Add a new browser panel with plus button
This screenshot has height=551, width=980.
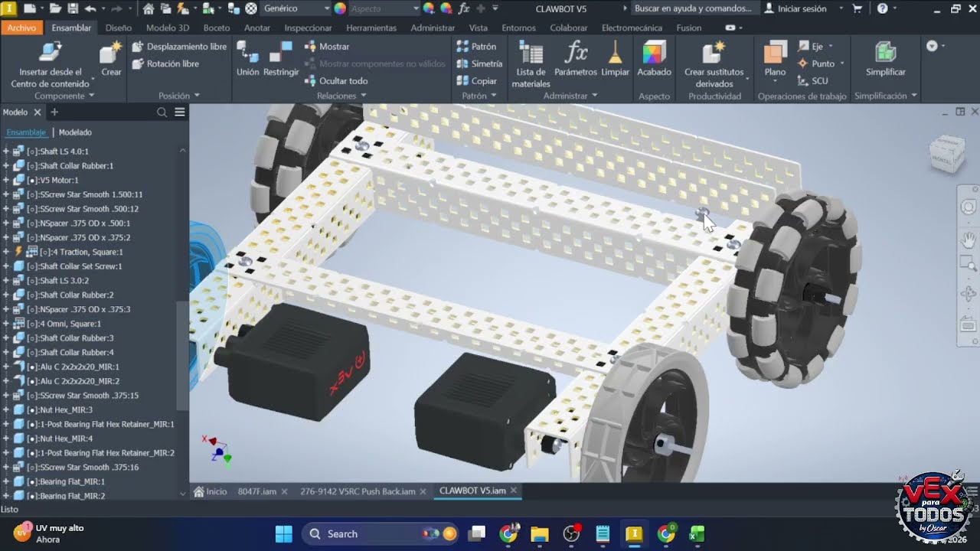click(54, 112)
